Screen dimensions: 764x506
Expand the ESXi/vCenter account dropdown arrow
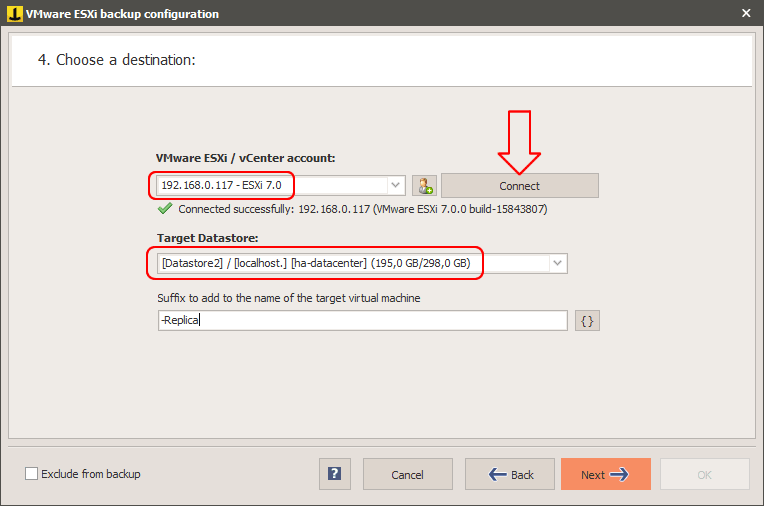(396, 185)
